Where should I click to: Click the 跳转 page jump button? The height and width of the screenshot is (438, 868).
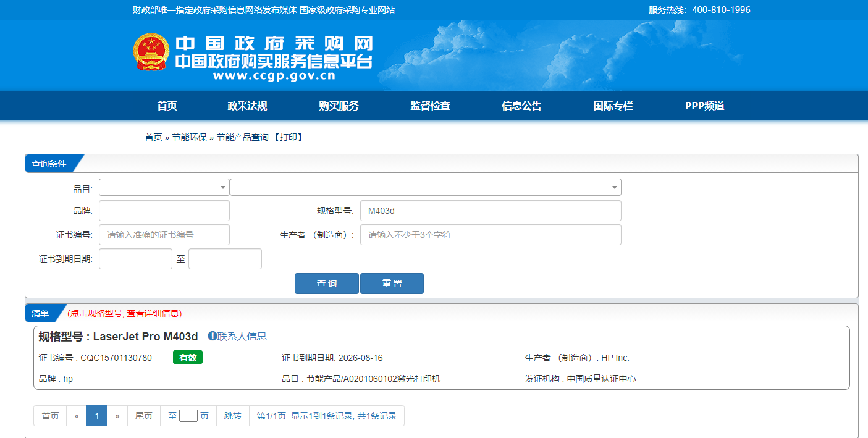point(233,416)
